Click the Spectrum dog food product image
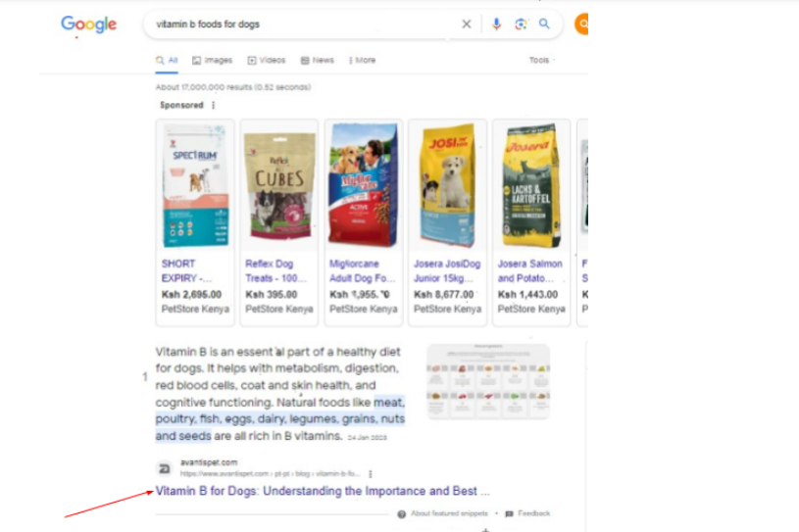This screenshot has width=799, height=532. (195, 186)
